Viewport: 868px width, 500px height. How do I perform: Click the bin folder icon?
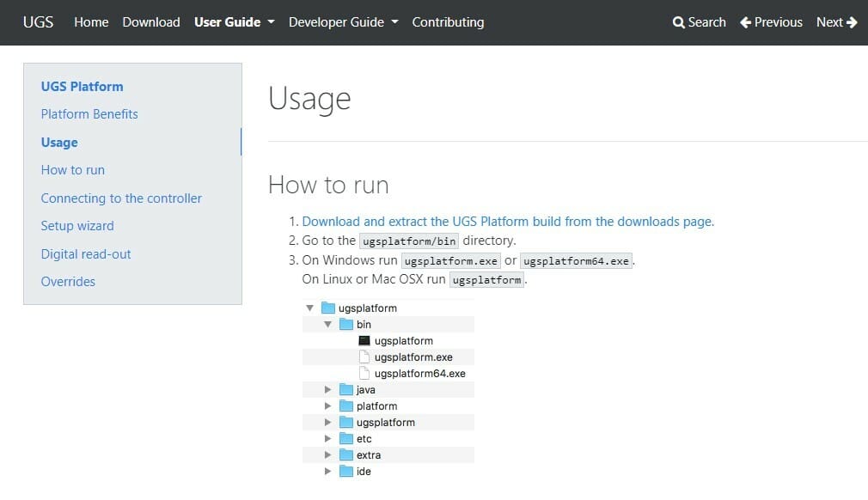[x=346, y=324]
